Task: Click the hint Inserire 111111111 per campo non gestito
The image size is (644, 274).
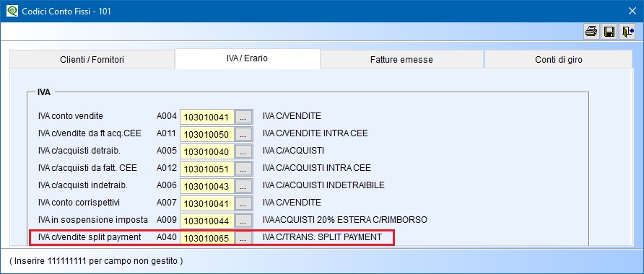Action: tap(96, 260)
